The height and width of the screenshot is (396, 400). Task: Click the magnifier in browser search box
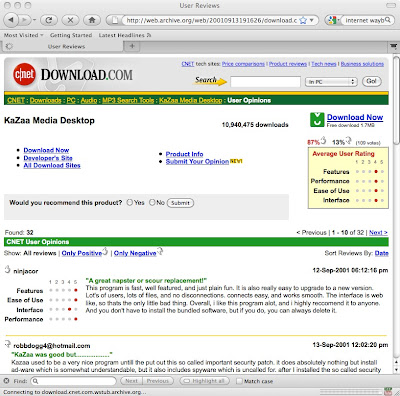[x=388, y=20]
